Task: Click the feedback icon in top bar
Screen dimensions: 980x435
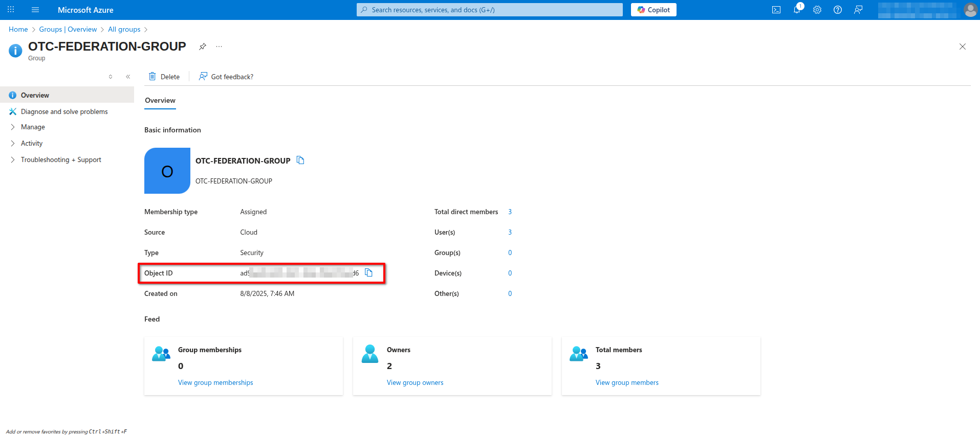Action: [x=858, y=10]
